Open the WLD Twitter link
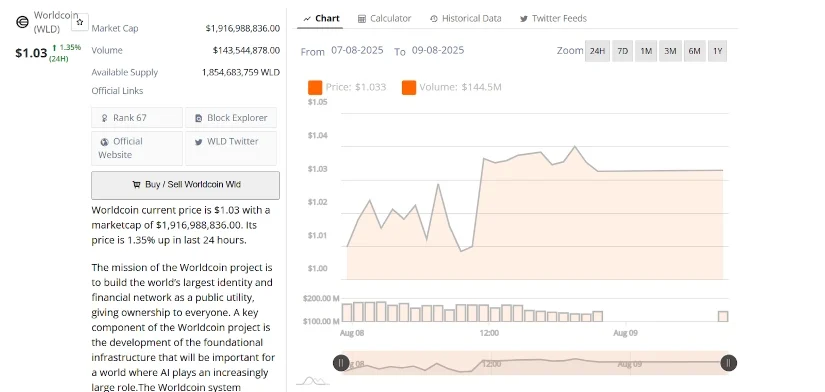Viewport: 825px width, 392px height. (230, 148)
